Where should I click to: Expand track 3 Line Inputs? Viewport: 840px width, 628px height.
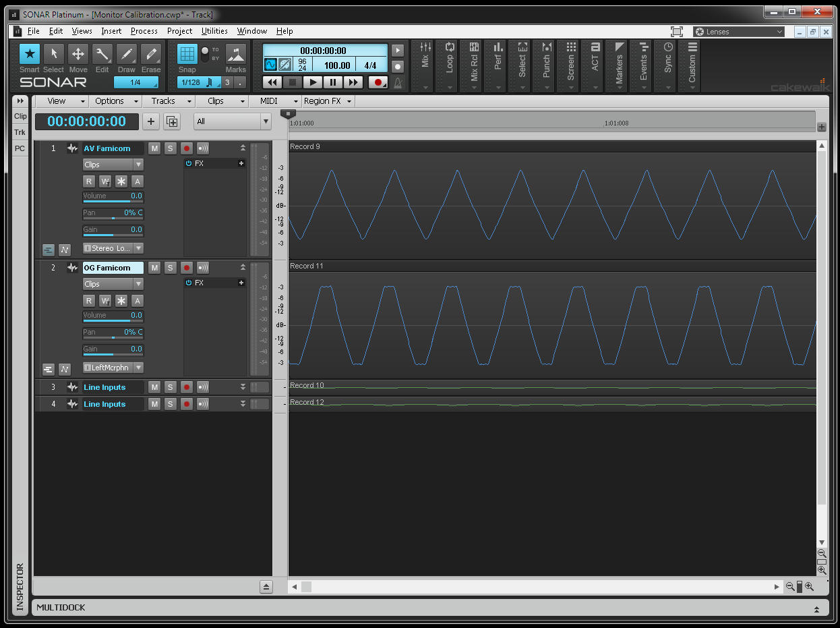click(x=243, y=387)
